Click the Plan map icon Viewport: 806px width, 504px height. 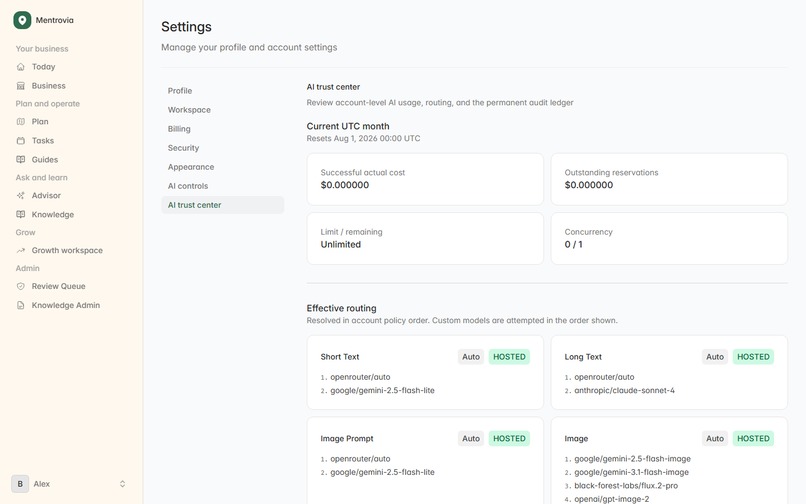[x=21, y=122]
